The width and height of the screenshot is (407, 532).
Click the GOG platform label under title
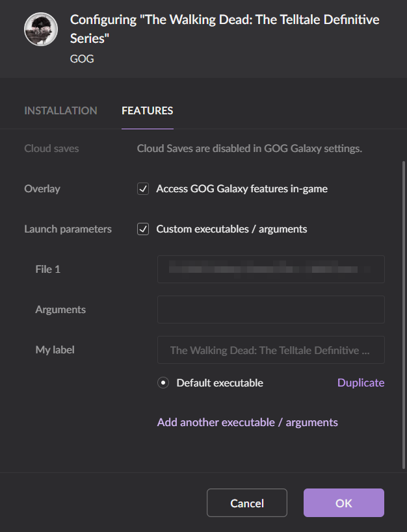pyautogui.click(x=82, y=58)
